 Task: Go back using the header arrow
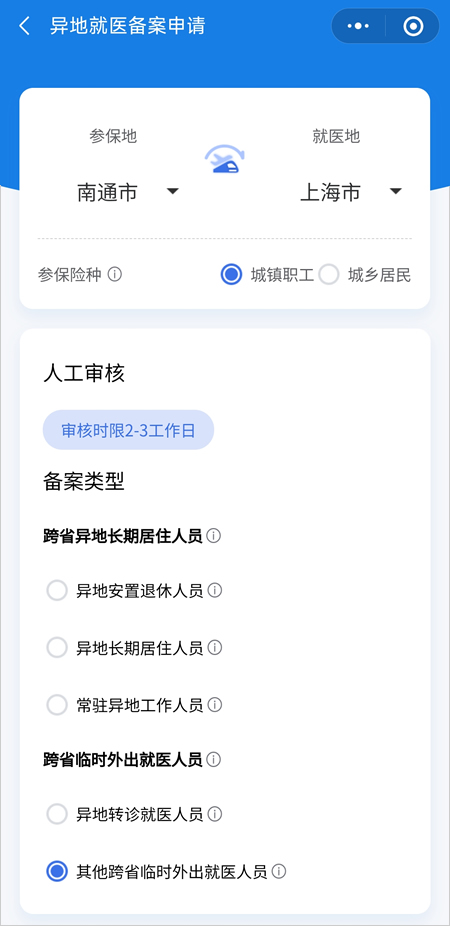tap(24, 26)
